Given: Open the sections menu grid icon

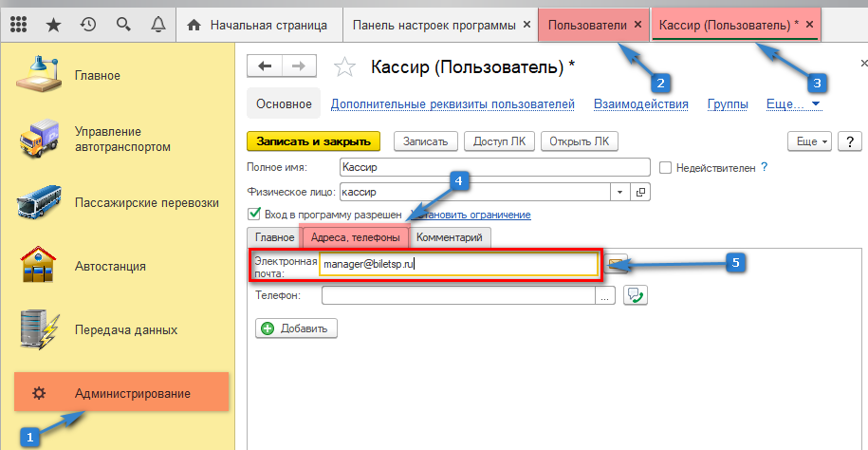Looking at the screenshot, I should (x=18, y=25).
